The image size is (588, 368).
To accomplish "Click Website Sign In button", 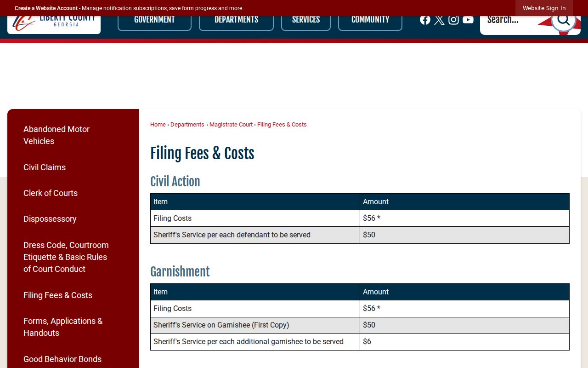I will click(x=544, y=8).
